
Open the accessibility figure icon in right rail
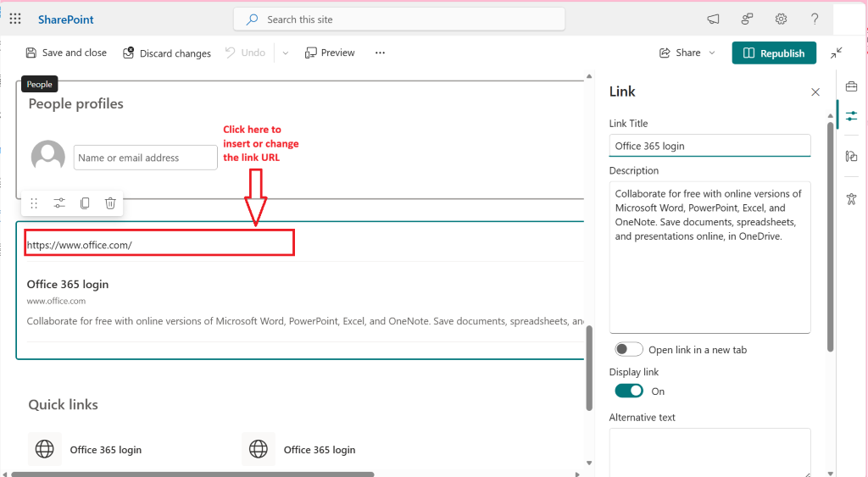coord(851,199)
